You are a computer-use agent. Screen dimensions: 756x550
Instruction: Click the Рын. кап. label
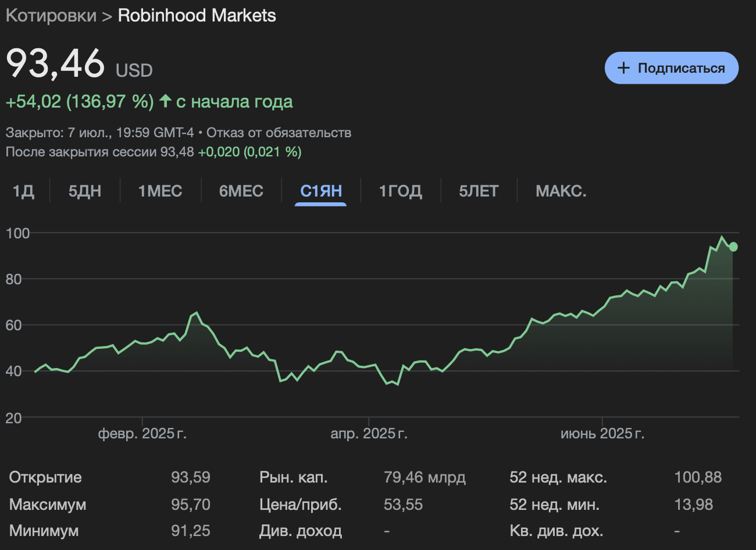tap(294, 477)
